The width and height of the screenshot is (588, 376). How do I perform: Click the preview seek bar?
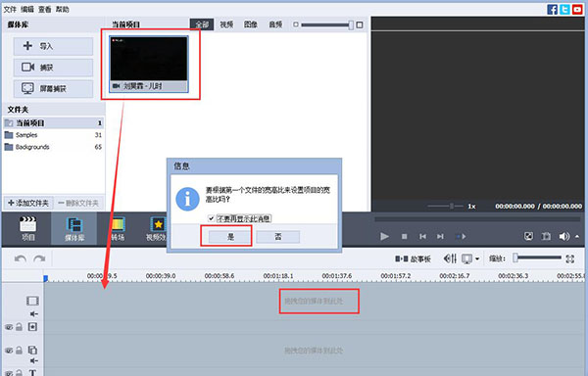pyautogui.click(x=477, y=218)
